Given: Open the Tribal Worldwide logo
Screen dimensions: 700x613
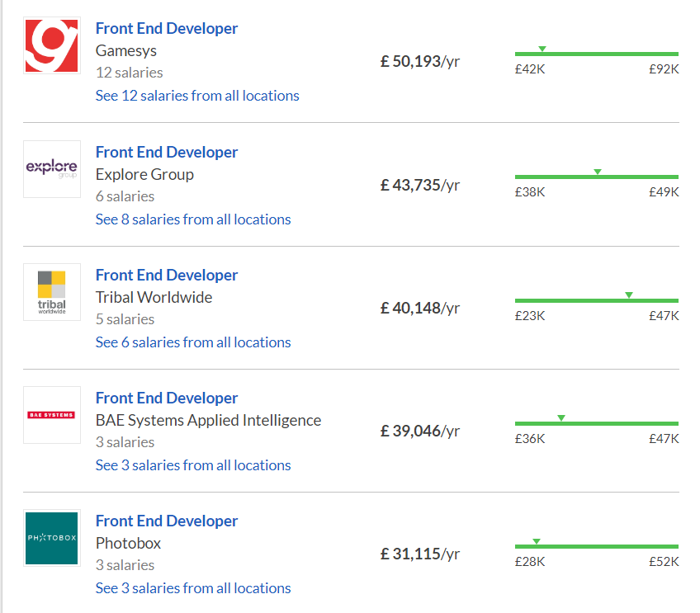Looking at the screenshot, I should [x=52, y=292].
